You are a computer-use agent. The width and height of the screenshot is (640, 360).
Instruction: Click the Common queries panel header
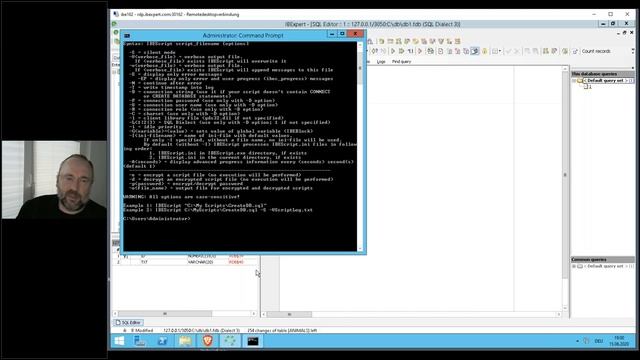[x=602, y=260]
